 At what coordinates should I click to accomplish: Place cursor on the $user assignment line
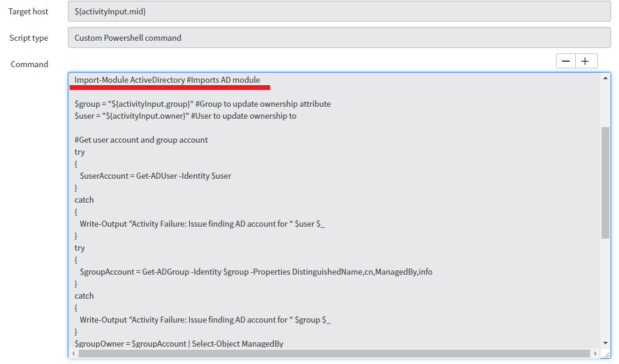click(186, 116)
